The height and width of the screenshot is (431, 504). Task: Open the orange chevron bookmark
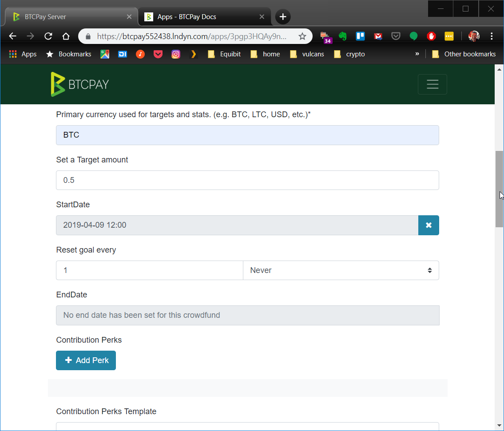point(193,54)
